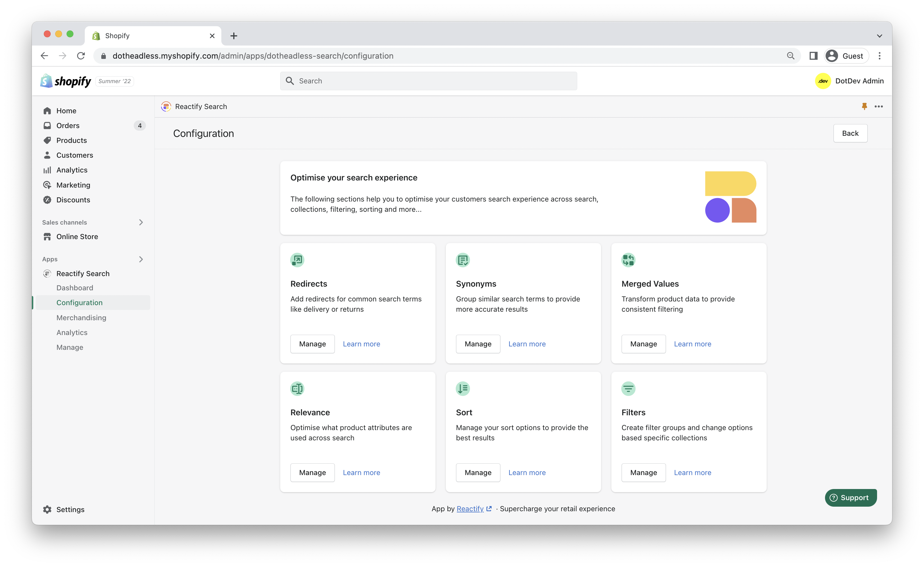
Task: Switch to the Shopify browser tab
Action: (x=153, y=36)
